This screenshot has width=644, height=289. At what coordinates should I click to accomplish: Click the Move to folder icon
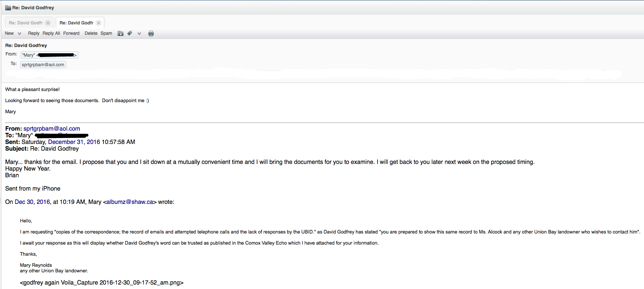121,34
